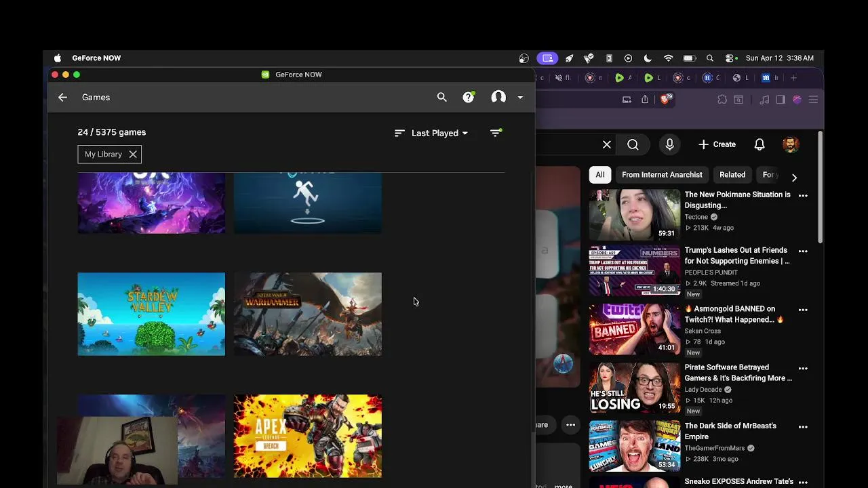Click the Tectone channel name
The height and width of the screenshot is (488, 868).
tap(696, 217)
